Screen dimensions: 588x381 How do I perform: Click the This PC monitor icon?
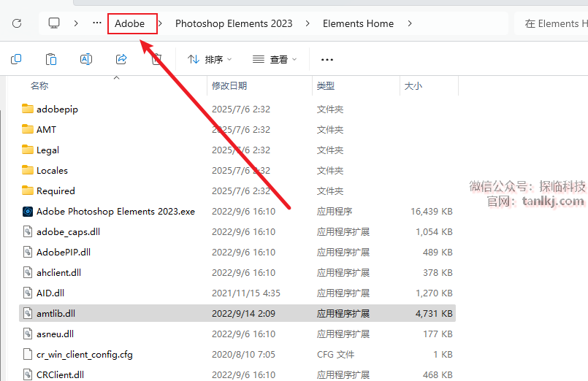pyautogui.click(x=54, y=23)
